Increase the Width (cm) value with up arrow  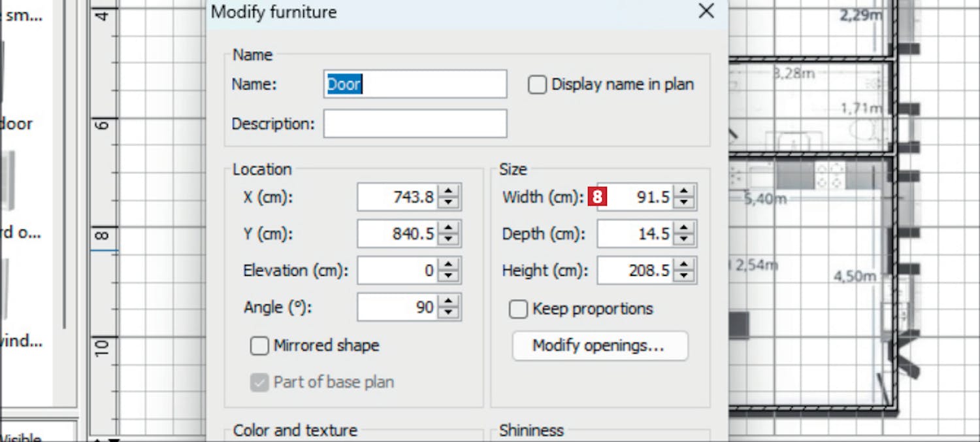tap(683, 192)
